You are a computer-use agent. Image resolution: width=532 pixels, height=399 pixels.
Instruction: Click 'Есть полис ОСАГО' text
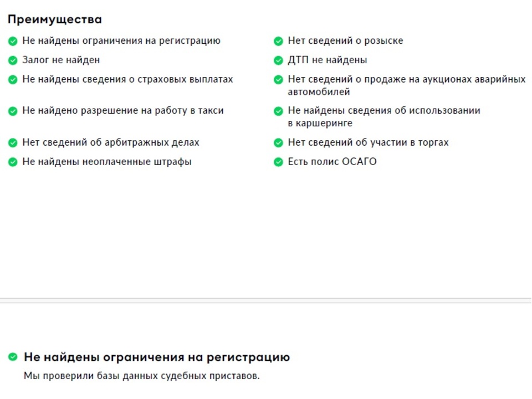[x=332, y=161]
